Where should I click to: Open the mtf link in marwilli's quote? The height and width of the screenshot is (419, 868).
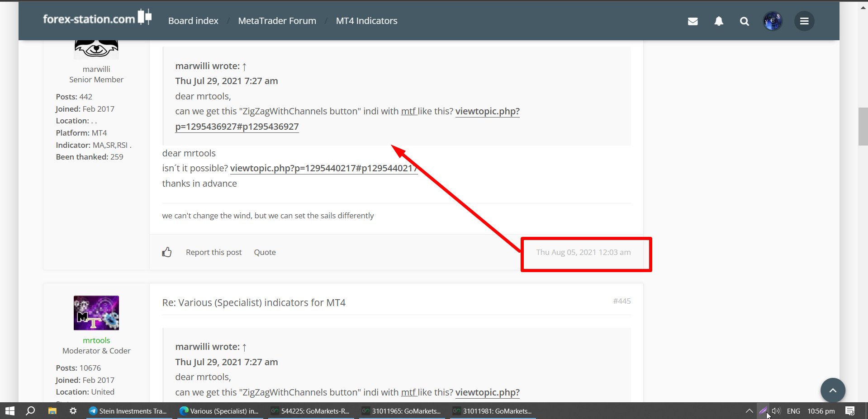click(x=408, y=111)
